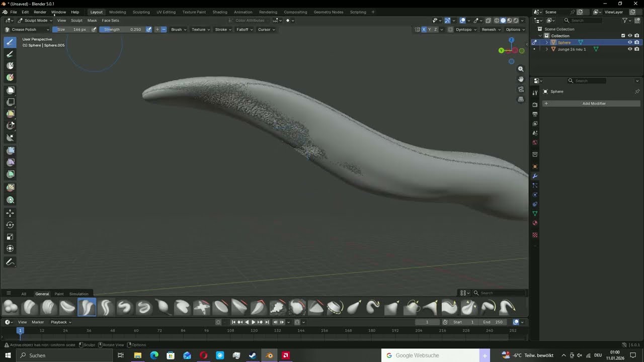Open the Texture checker properties tab icon
The width and height of the screenshot is (644, 362).
(535, 235)
